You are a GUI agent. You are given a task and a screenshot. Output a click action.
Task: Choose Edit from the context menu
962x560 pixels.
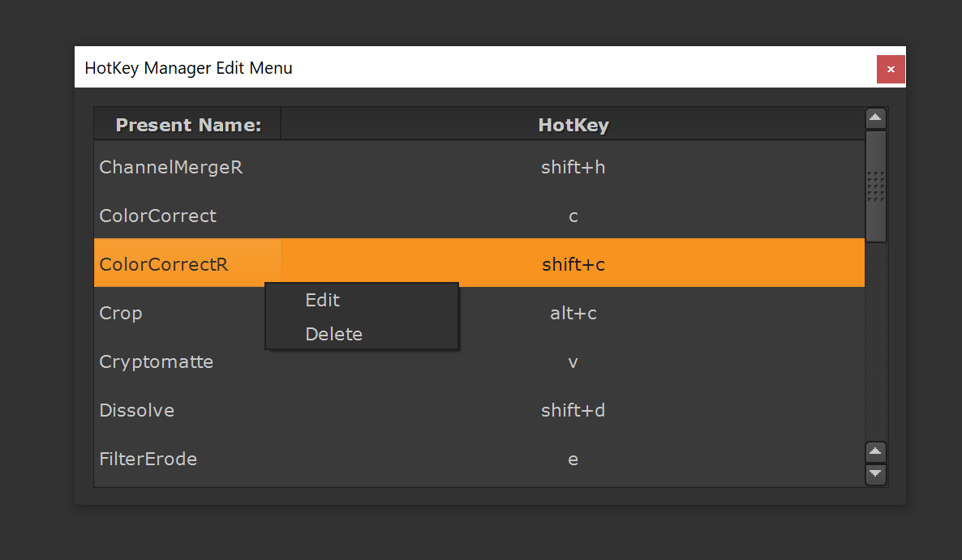[x=322, y=300]
